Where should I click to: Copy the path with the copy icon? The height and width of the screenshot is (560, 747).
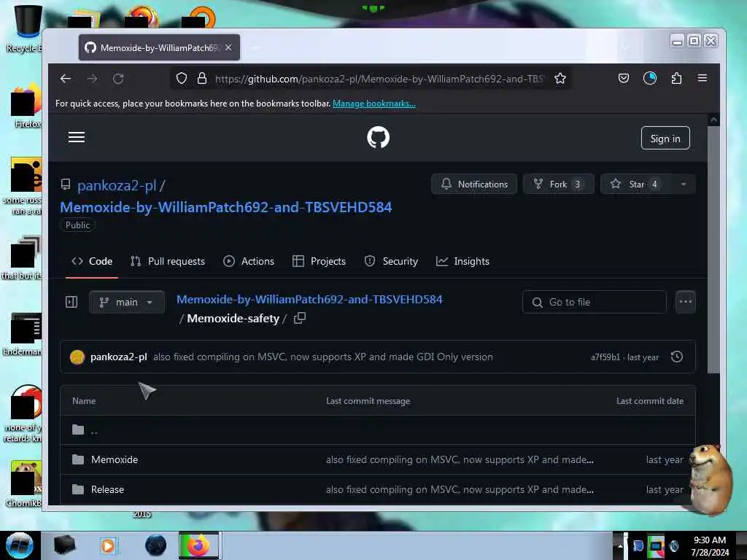tap(300, 318)
